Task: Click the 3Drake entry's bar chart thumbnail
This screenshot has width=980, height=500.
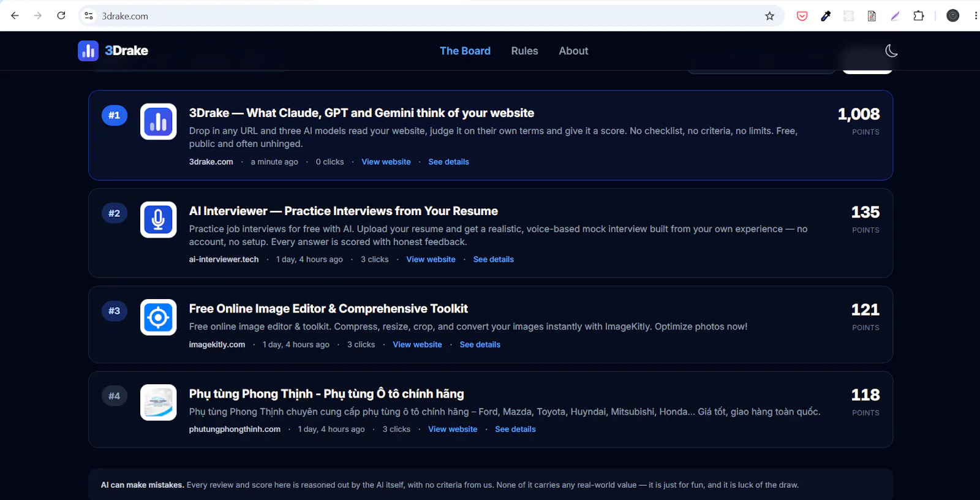Action: point(159,121)
